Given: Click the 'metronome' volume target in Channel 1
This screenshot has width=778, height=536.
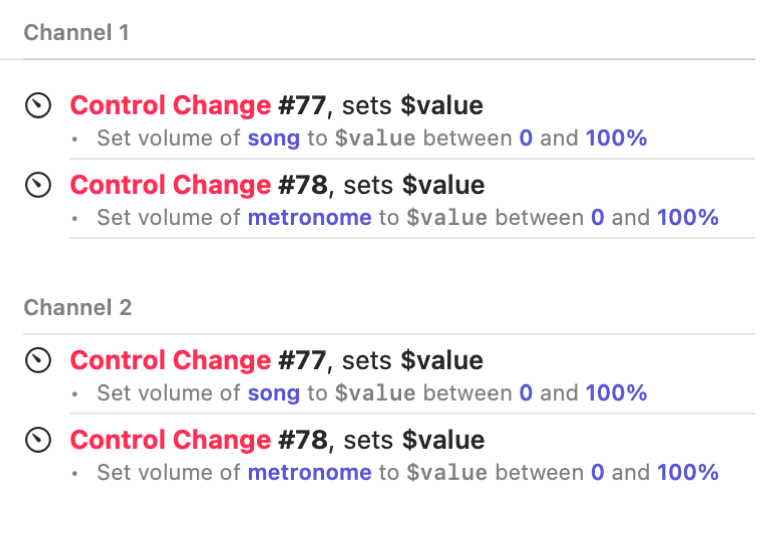Looking at the screenshot, I should point(309,217).
